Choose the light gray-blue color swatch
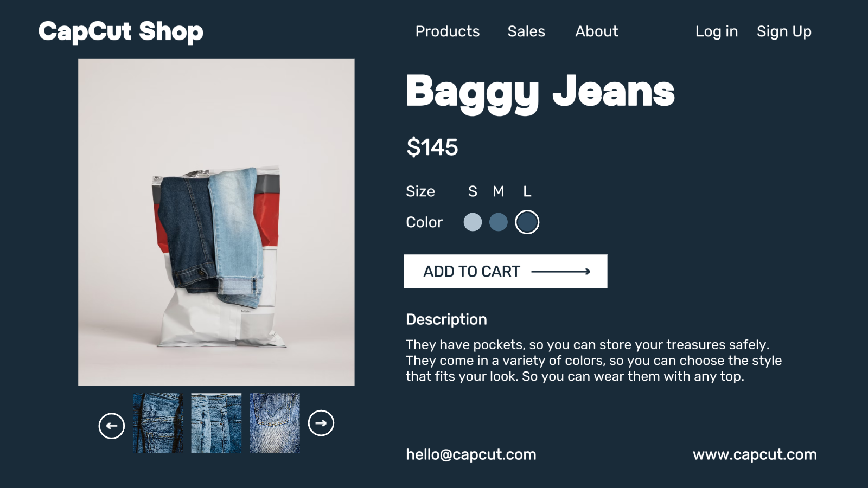868x488 pixels. pyautogui.click(x=473, y=222)
